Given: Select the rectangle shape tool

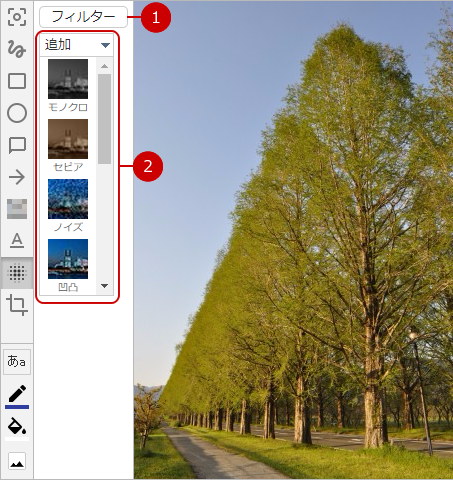Looking at the screenshot, I should 17,81.
